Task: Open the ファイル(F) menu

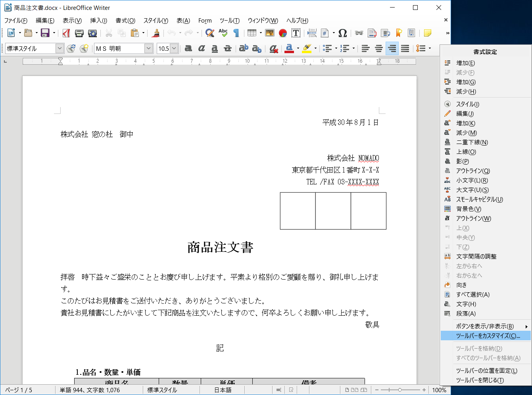Action: (x=16, y=21)
